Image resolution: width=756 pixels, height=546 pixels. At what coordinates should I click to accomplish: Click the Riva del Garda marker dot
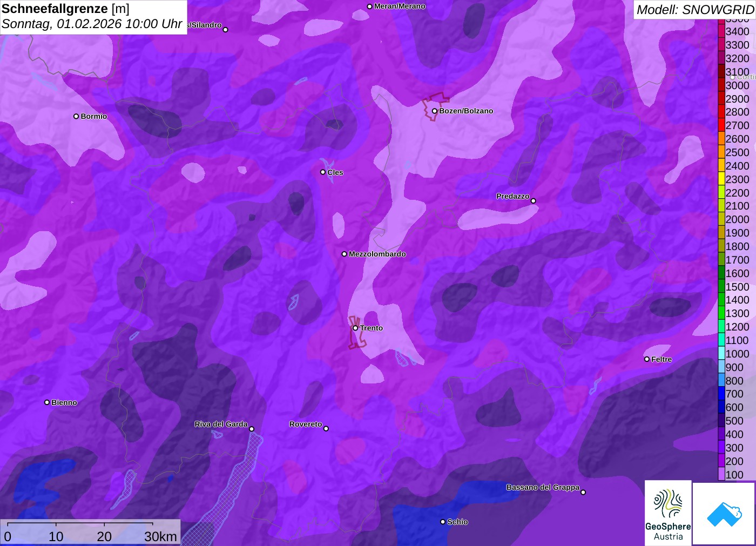252,429
